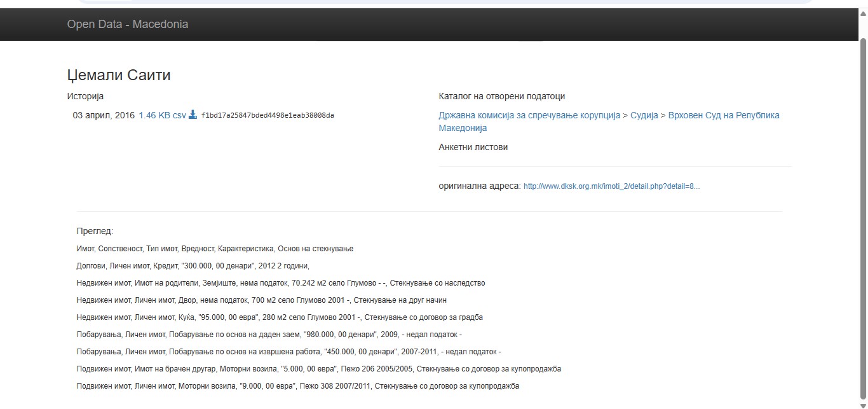Go to the Судија category link
The width and height of the screenshot is (868, 409).
tap(644, 115)
